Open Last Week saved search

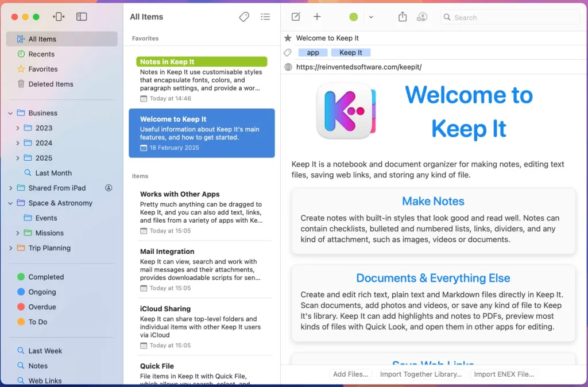(x=62, y=351)
